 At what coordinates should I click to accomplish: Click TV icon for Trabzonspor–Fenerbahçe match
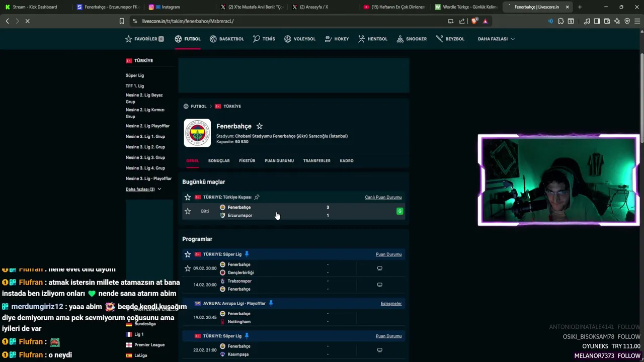click(380, 285)
